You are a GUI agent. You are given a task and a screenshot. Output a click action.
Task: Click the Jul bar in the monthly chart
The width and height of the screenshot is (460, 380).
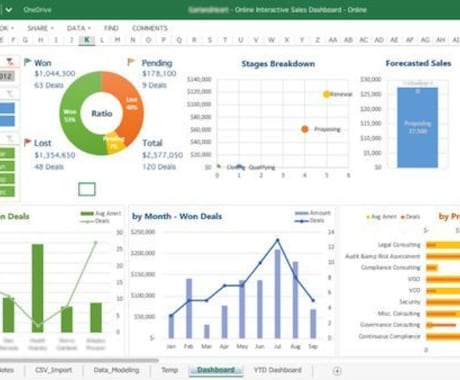278,294
